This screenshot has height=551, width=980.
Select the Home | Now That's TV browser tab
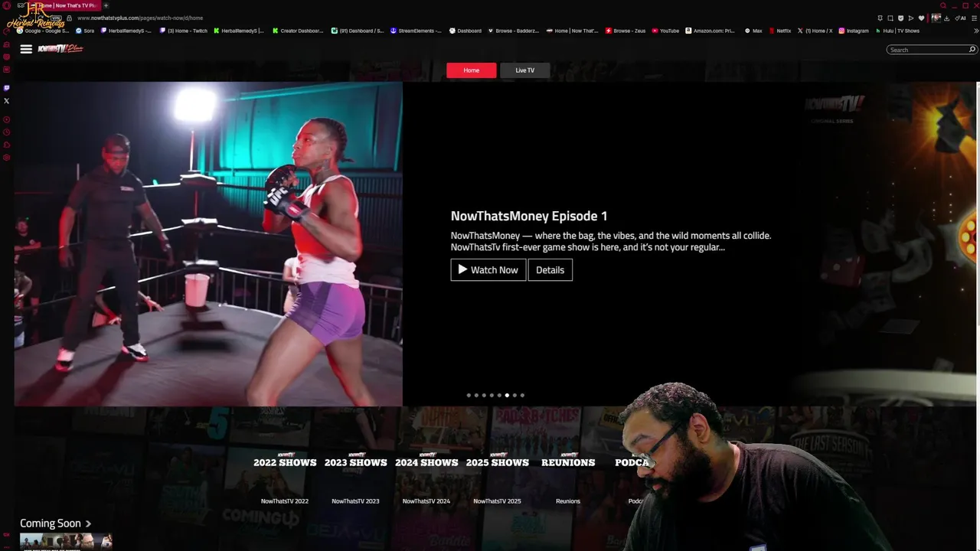[x=66, y=5]
